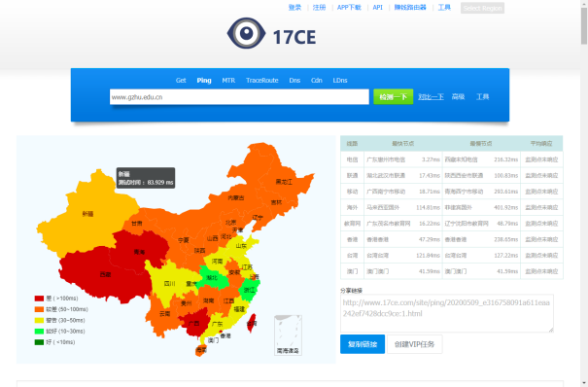Click inside the 分享链接 share URL textbox
This screenshot has height=387, width=588.
pos(447,313)
